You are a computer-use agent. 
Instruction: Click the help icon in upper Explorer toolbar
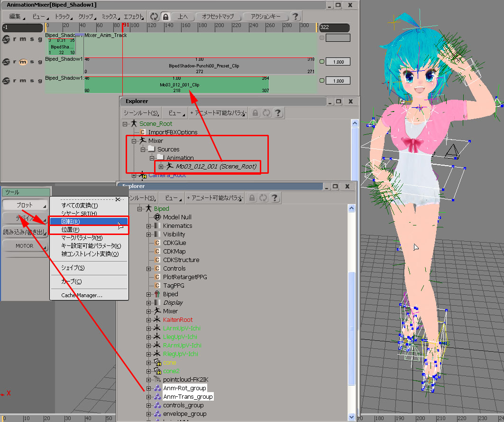[x=278, y=113]
